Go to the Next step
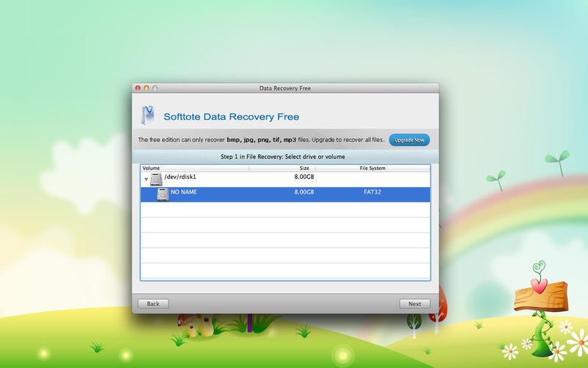The height and width of the screenshot is (368, 588). (415, 304)
